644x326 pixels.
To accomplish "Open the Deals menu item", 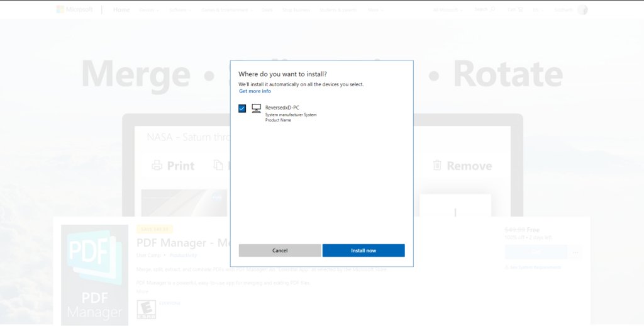I will pos(267,10).
